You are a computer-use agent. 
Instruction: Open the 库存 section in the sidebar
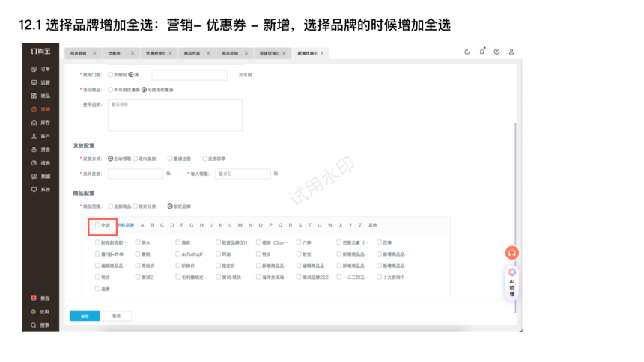pos(40,123)
